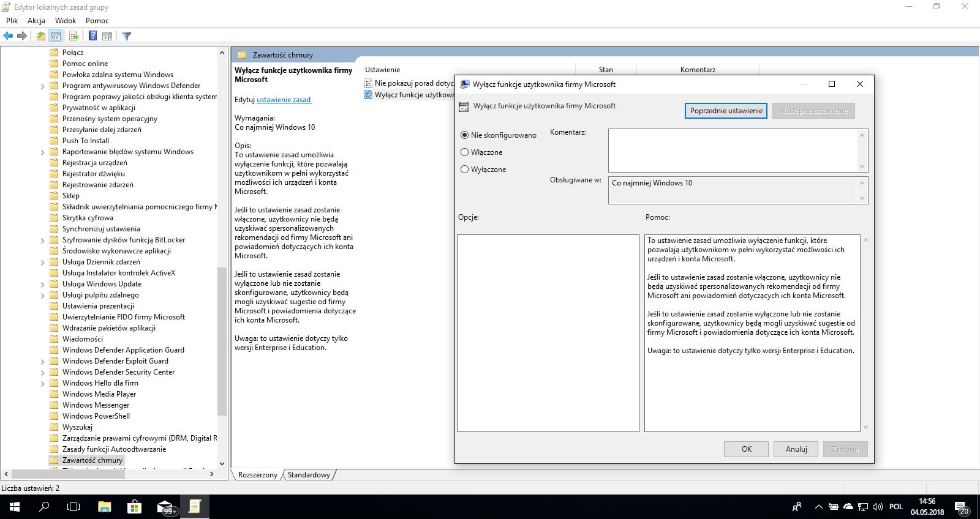Show hidden tray icons chevron
980x519 pixels.
[818, 507]
